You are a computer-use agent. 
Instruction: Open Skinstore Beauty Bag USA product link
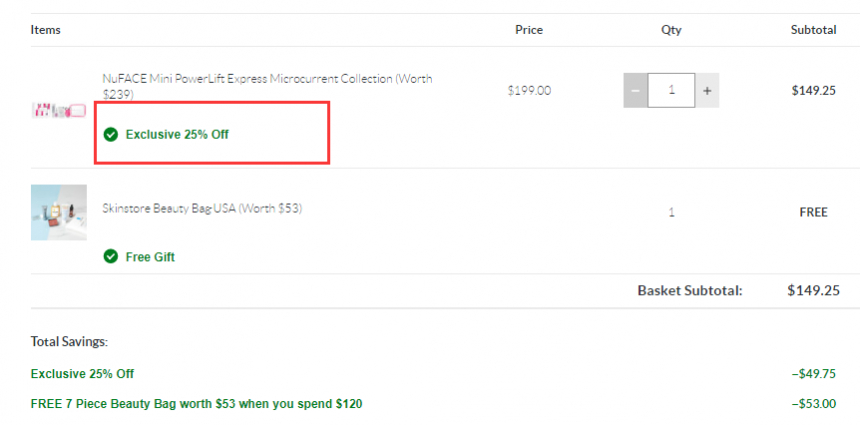[202, 208]
